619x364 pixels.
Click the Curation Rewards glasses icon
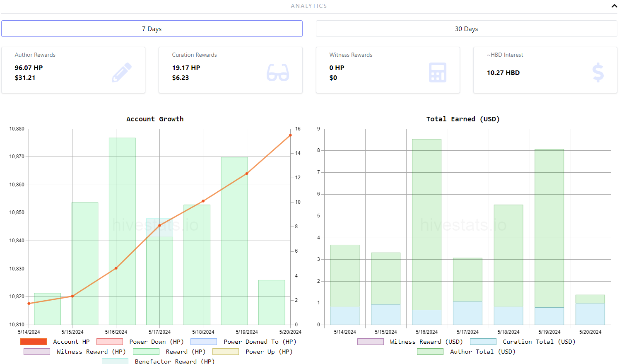click(x=278, y=72)
